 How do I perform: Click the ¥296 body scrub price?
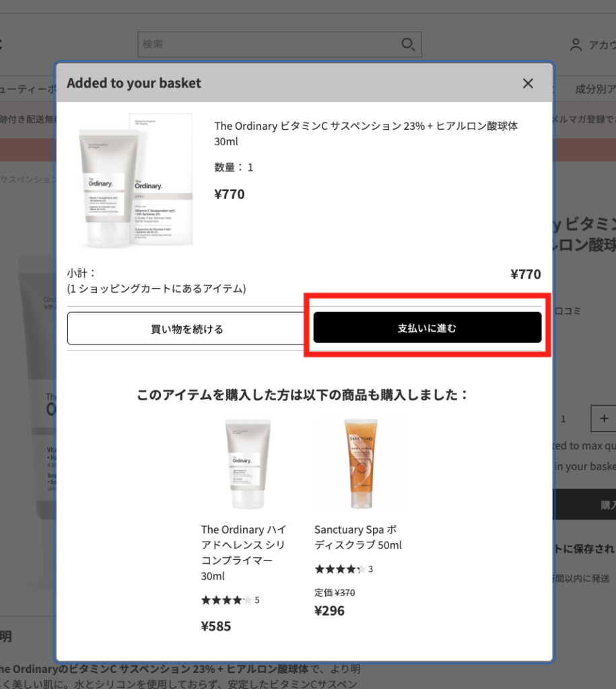coord(329,611)
